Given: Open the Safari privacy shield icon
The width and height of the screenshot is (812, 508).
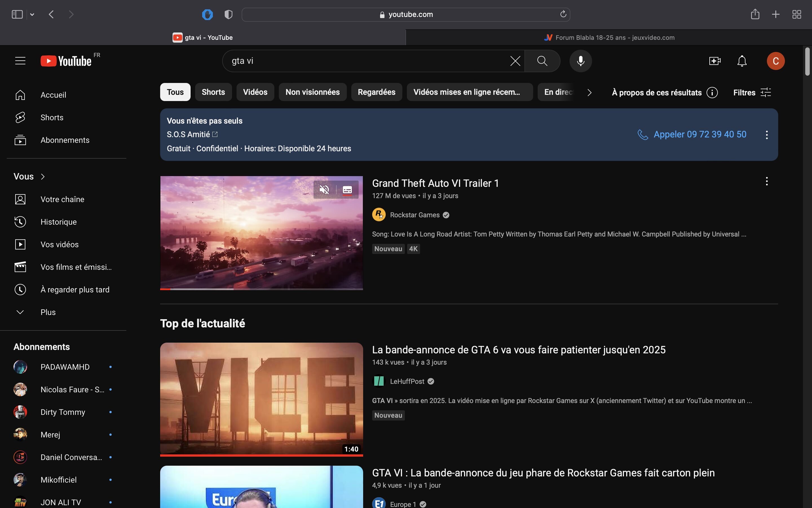Looking at the screenshot, I should click(x=228, y=14).
